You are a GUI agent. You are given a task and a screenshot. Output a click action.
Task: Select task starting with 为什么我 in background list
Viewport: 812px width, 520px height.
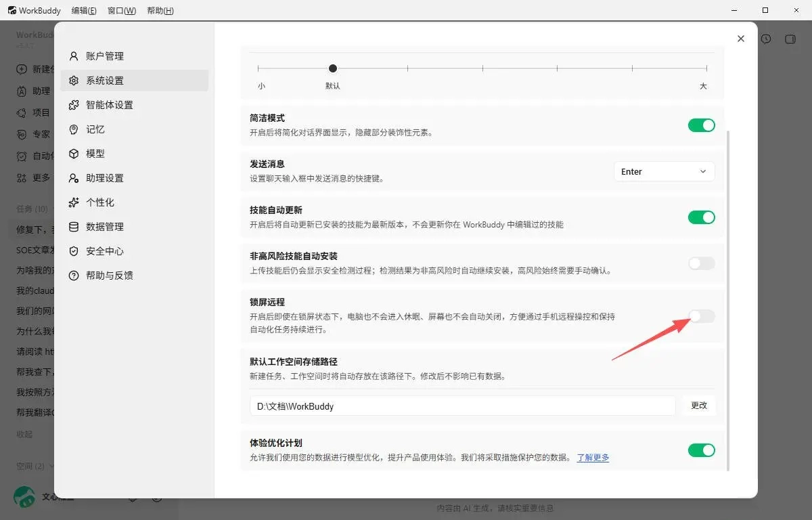click(35, 331)
